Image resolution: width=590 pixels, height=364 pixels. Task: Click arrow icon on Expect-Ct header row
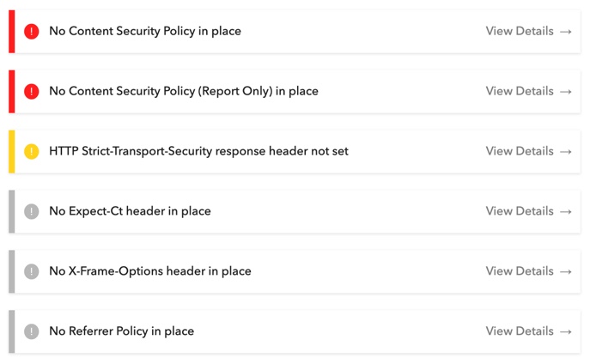[x=565, y=212]
